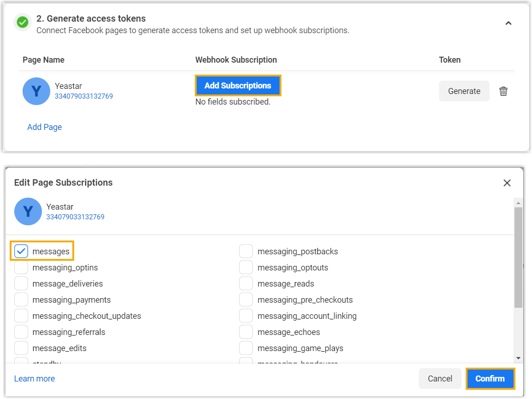Click the Add Page link
This screenshot has width=532, height=399.
[44, 127]
